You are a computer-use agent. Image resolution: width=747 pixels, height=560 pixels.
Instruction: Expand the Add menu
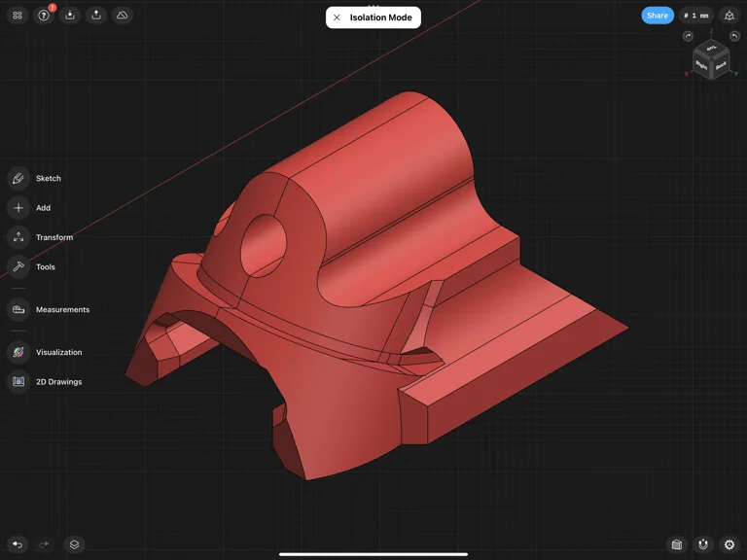[x=18, y=208]
